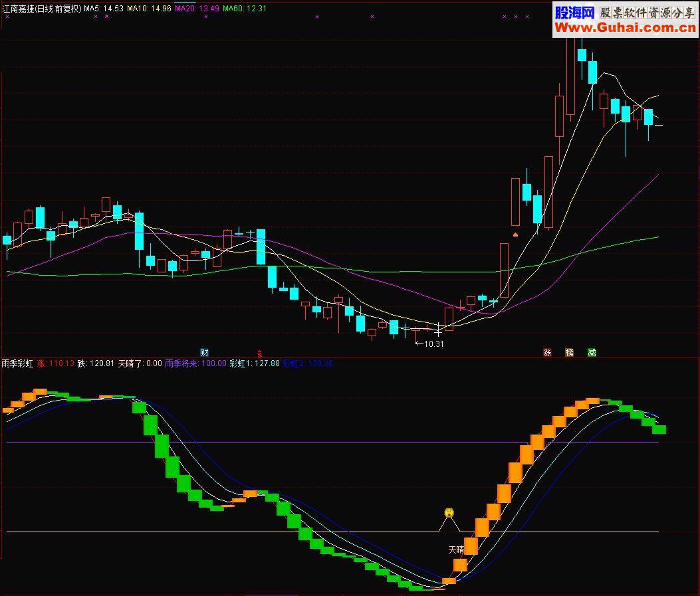Screen dimensions: 700x596
Task: Click the 跌: 120.81 indicator value
Action: point(96,363)
